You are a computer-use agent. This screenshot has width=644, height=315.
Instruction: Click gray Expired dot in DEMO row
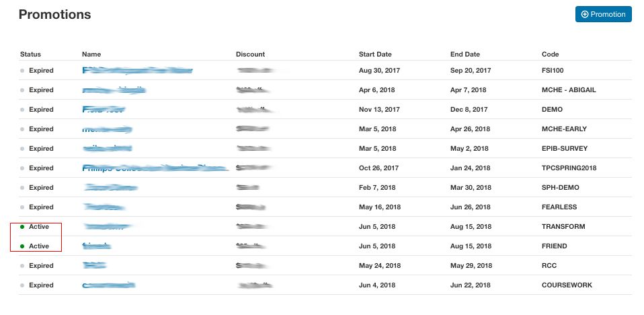point(22,110)
